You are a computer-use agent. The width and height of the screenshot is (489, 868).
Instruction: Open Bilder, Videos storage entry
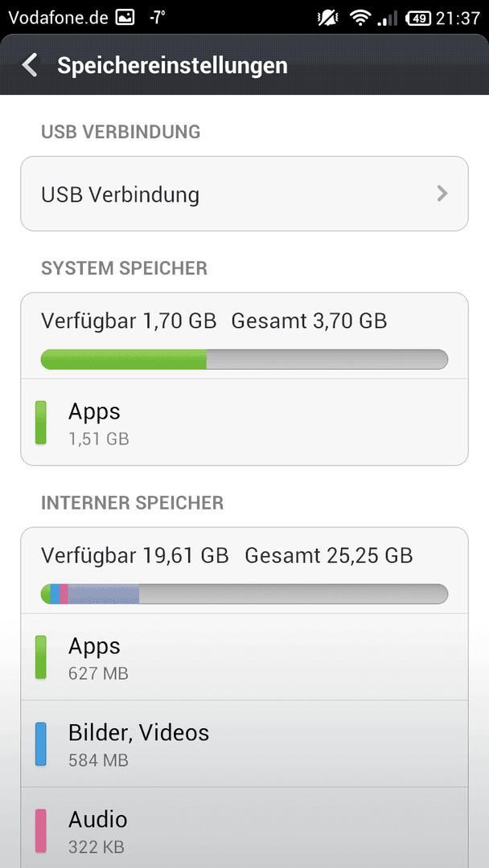[x=244, y=743]
